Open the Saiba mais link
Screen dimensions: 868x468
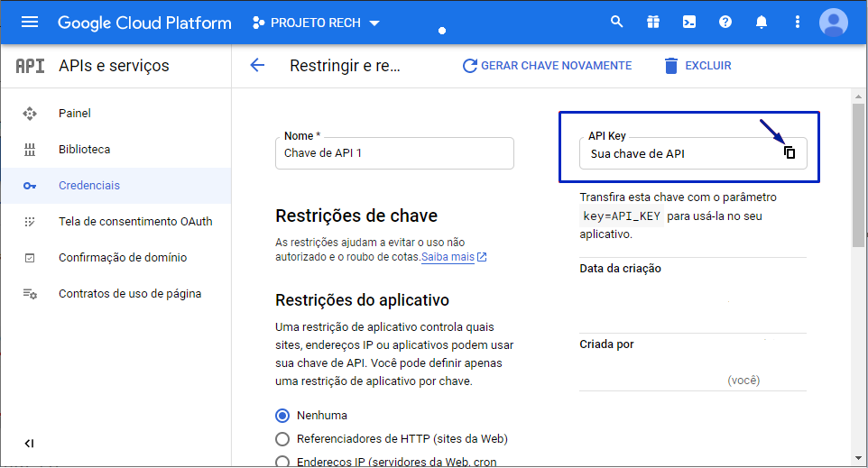pos(453,257)
